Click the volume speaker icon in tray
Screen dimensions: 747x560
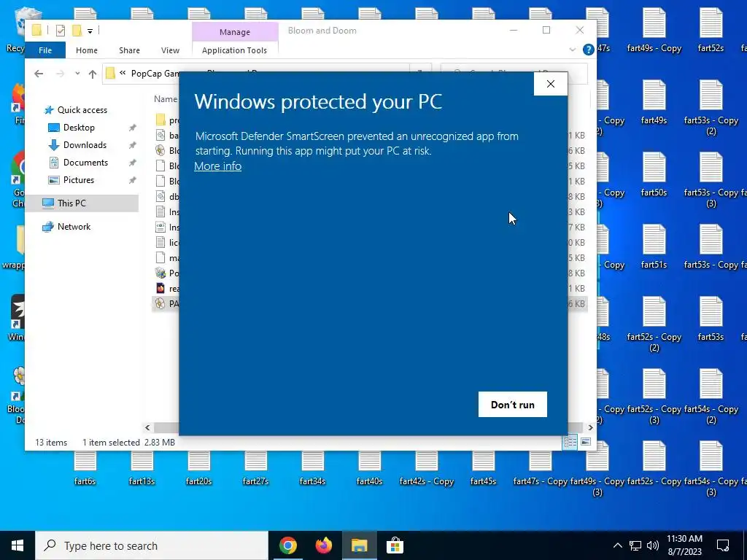[x=653, y=545]
